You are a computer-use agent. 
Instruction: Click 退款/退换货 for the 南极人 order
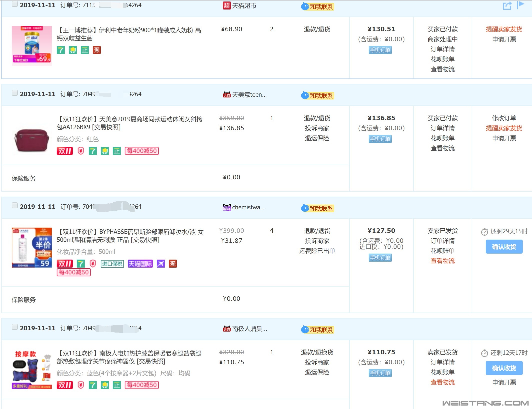pyautogui.click(x=317, y=352)
